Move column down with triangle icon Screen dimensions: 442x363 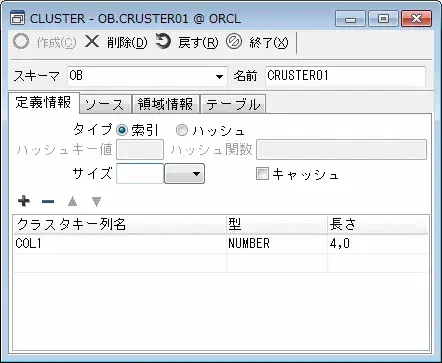coord(96,201)
